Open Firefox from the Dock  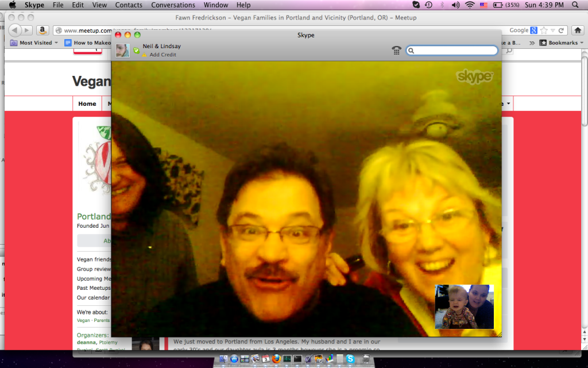(276, 359)
